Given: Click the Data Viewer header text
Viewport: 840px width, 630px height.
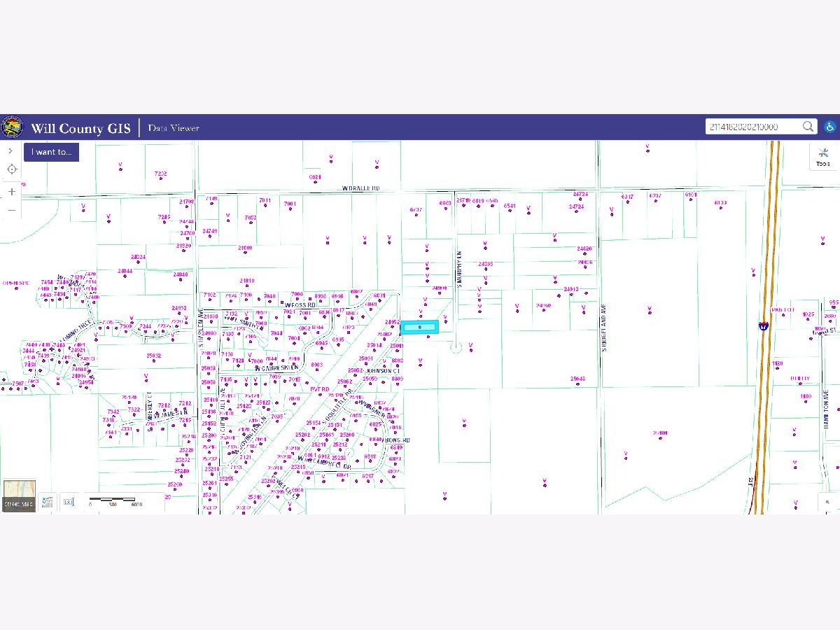Looking at the screenshot, I should 174,128.
